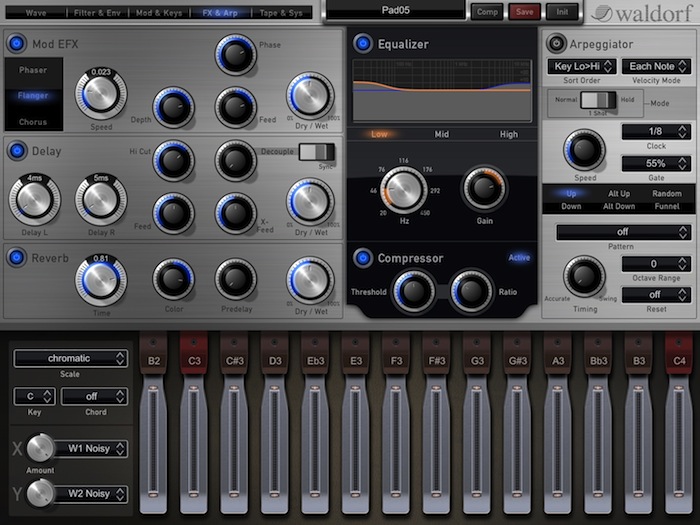The image size is (700, 525).
Task: Click the Arpeggiator Timing knob
Action: (584, 276)
